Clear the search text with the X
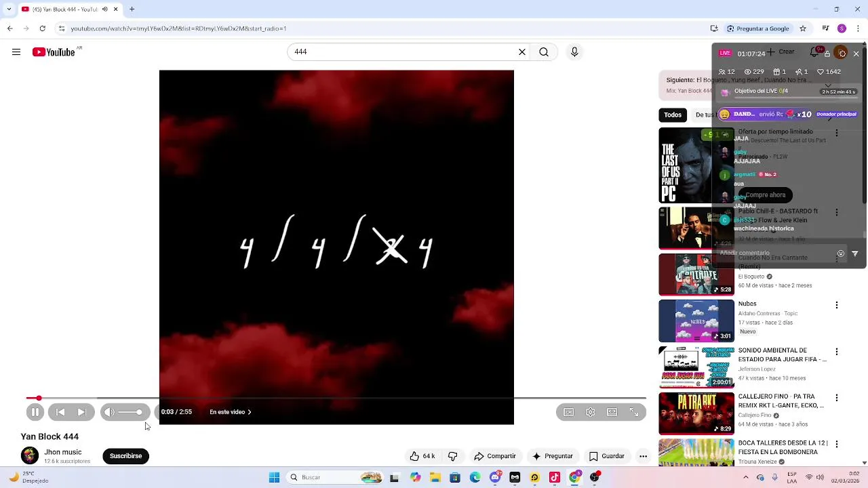 point(522,52)
